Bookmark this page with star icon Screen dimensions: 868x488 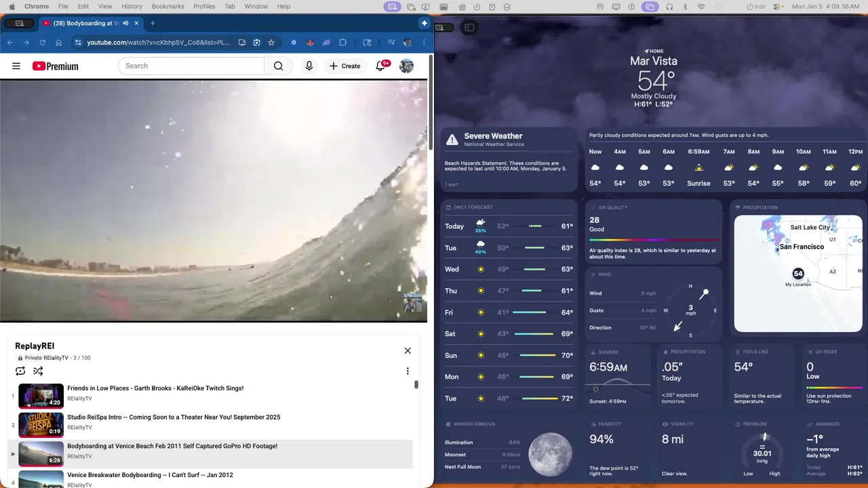point(271,42)
